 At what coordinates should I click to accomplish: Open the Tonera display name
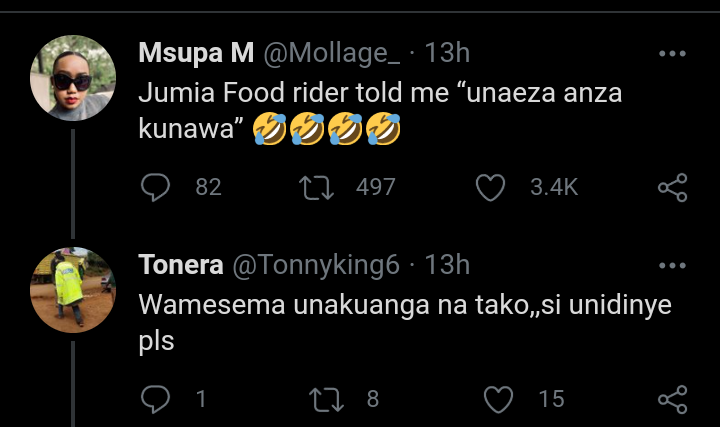click(180, 265)
